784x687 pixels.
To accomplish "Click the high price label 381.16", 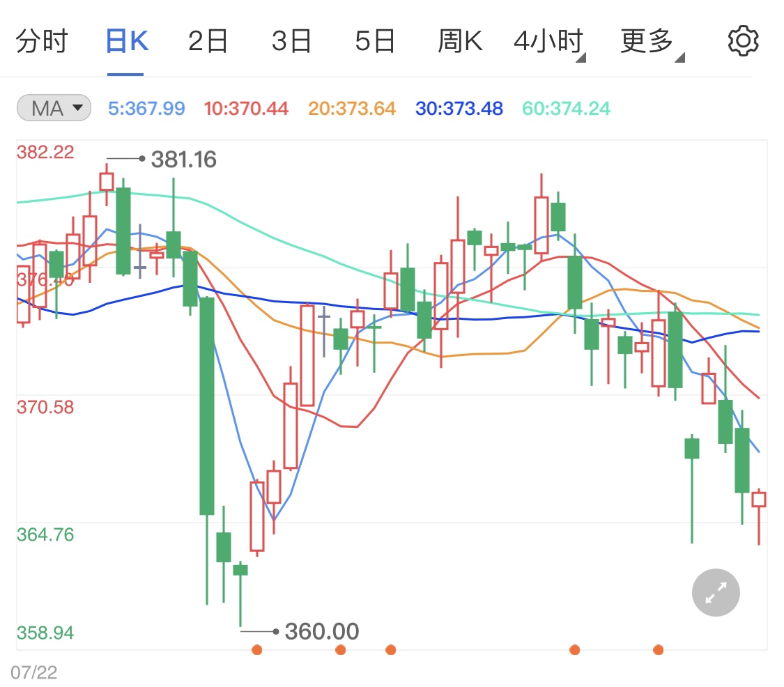I will (x=183, y=160).
